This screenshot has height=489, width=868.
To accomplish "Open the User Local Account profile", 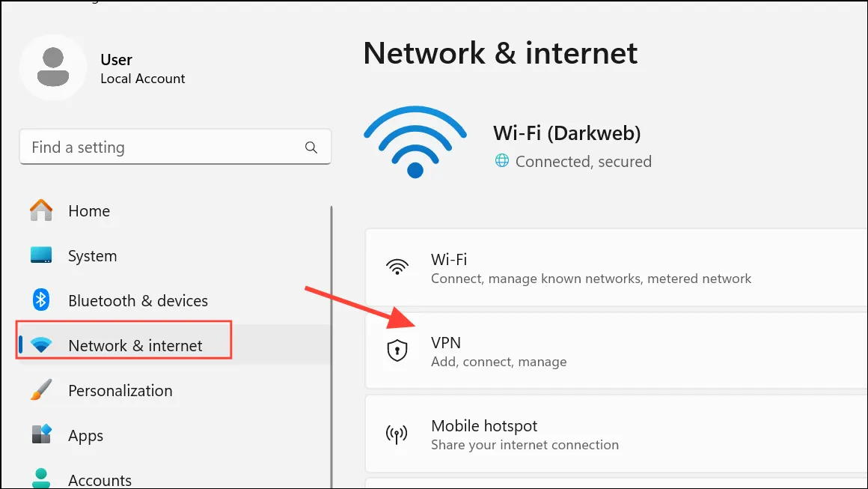I will (103, 68).
